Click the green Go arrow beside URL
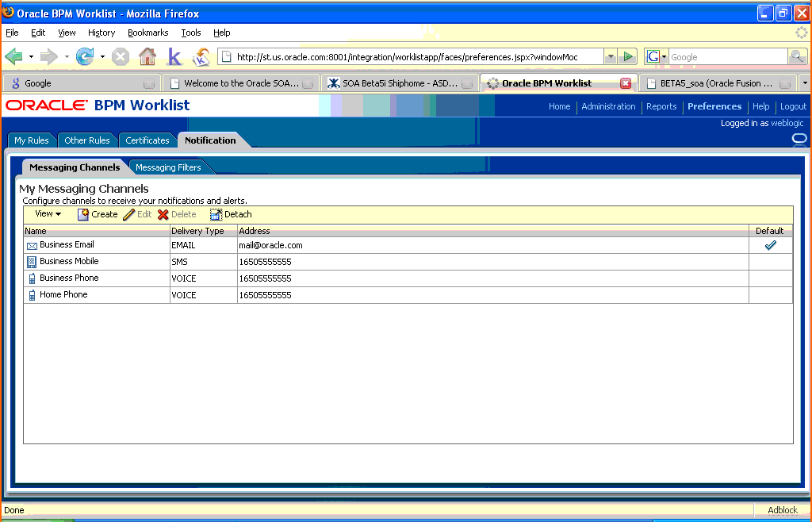812x522 pixels. point(628,57)
